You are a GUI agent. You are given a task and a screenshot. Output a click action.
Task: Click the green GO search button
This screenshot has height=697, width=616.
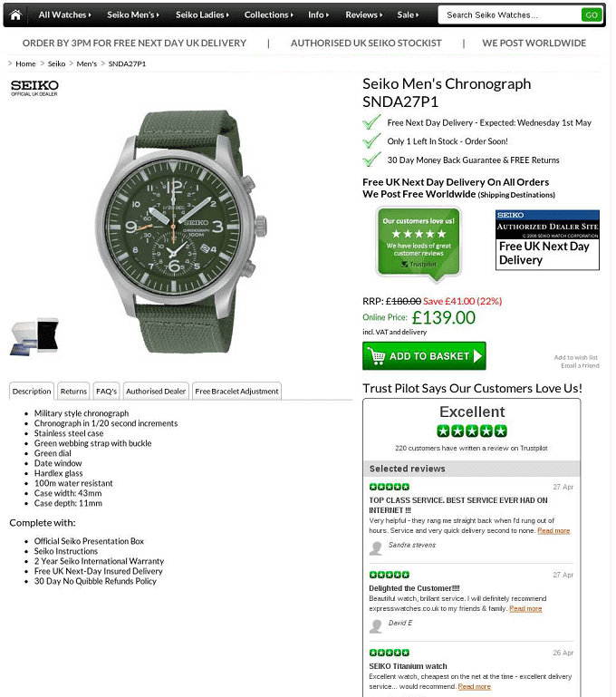coord(592,15)
